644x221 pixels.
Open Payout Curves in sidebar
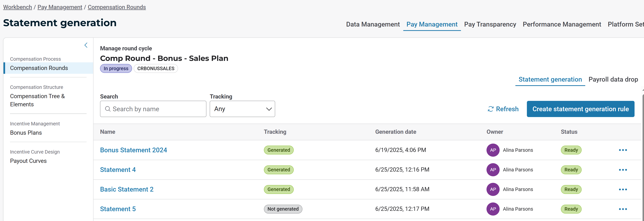(28, 161)
